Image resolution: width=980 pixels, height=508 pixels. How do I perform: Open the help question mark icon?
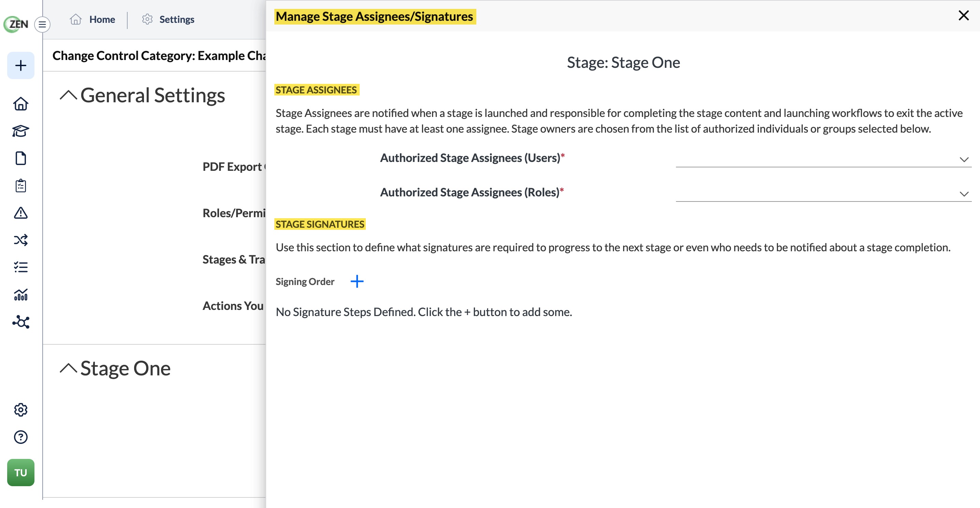pos(20,437)
